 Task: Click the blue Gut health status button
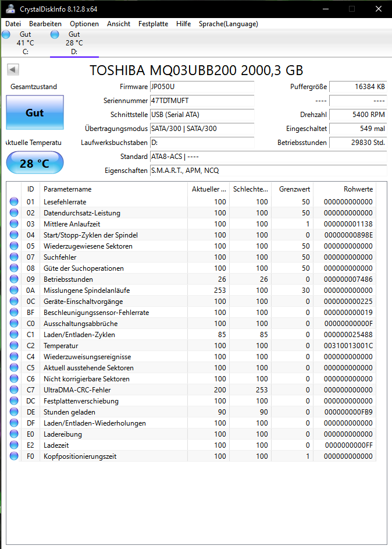[35, 112]
